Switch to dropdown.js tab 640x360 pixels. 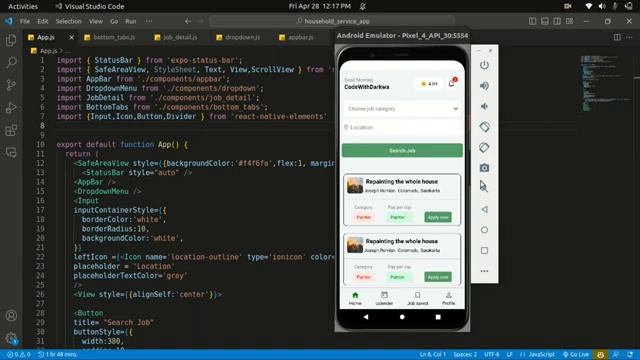[238, 37]
